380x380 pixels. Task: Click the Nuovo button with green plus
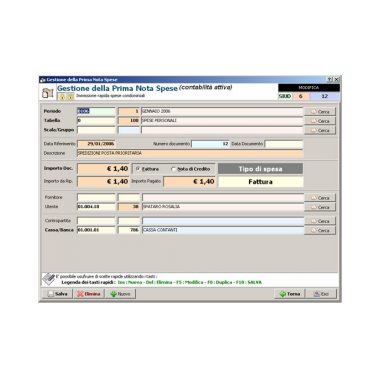click(121, 294)
